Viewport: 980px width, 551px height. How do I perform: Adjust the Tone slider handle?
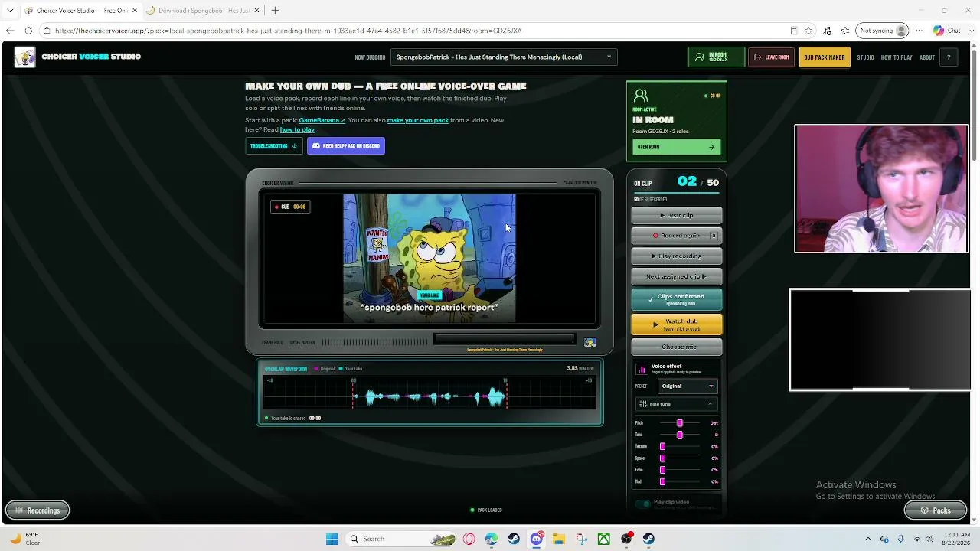[x=679, y=435]
